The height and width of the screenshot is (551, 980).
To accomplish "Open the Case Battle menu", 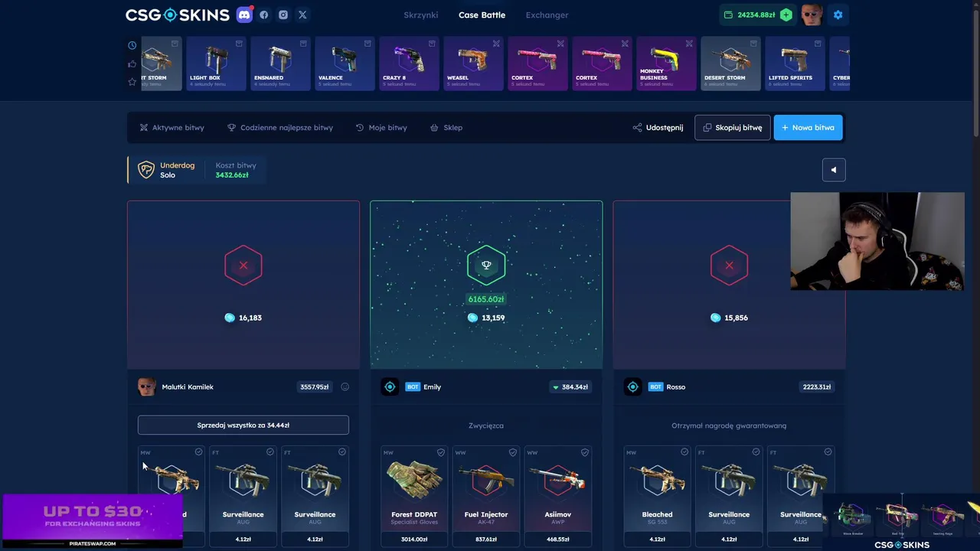I will (482, 15).
